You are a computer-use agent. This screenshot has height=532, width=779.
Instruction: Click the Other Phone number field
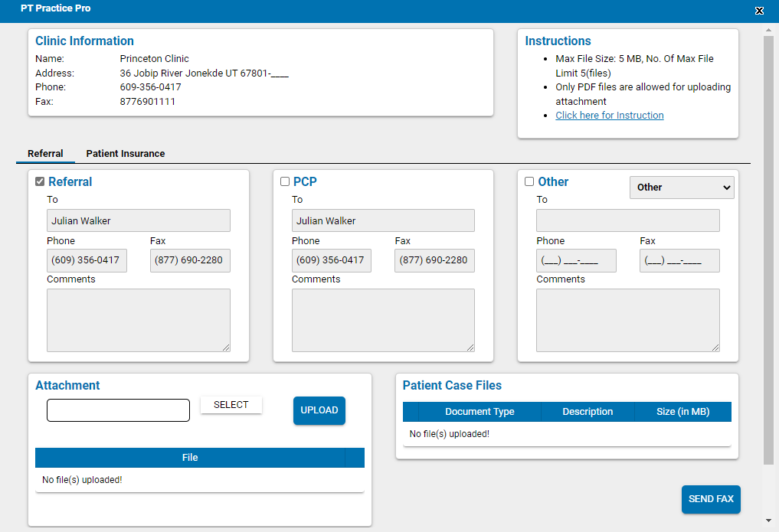click(x=577, y=260)
